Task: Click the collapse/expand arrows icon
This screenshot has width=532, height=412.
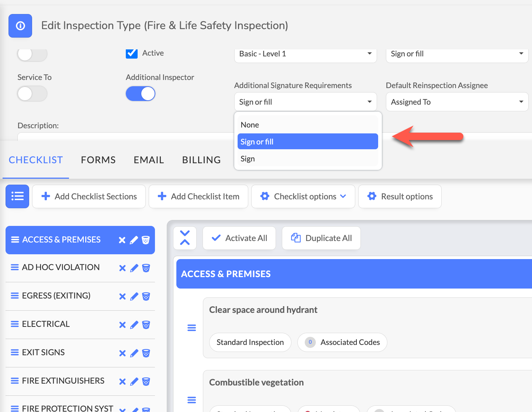Action: tap(185, 238)
